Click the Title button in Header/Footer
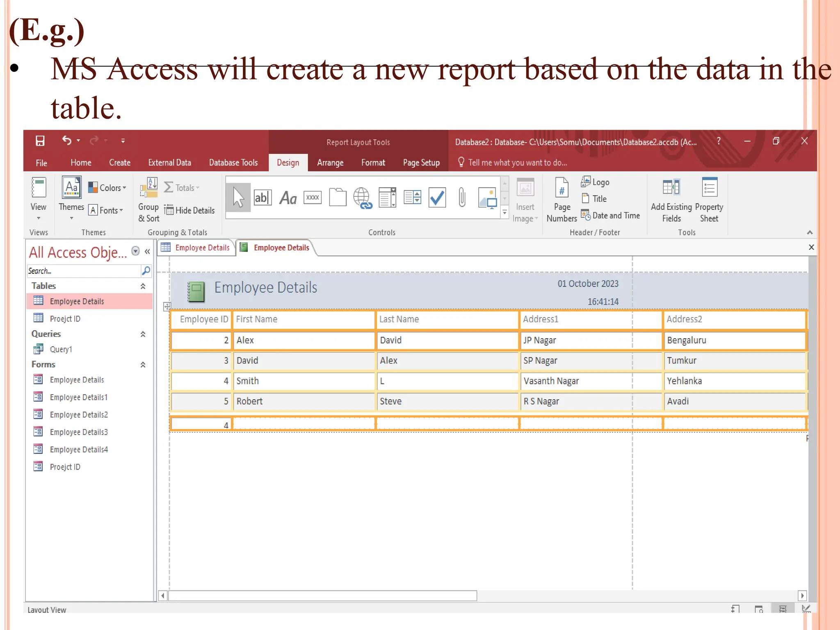This screenshot has height=630, width=840. point(594,199)
